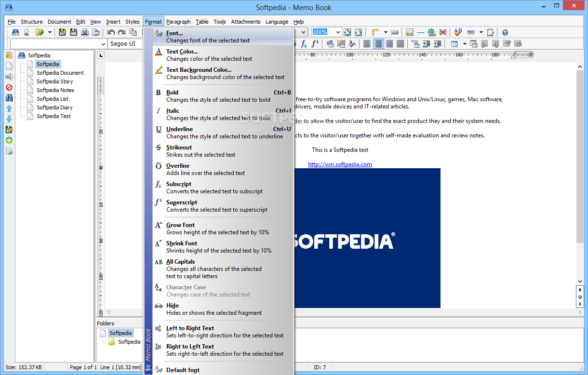The width and height of the screenshot is (588, 375).
Task: Click the red no-entry delete icon in the sidebar
Action: point(9,87)
